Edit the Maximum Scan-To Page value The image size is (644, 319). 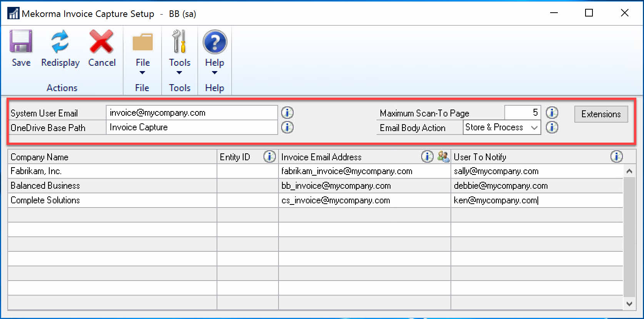click(522, 113)
